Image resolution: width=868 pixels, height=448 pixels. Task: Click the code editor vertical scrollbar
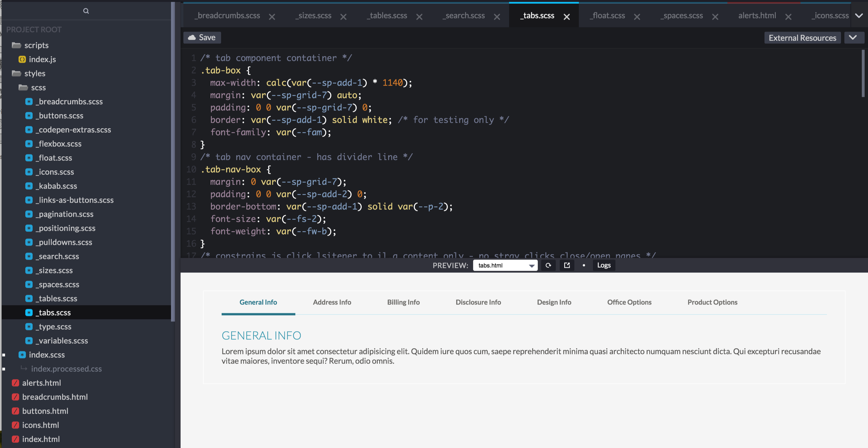(863, 74)
